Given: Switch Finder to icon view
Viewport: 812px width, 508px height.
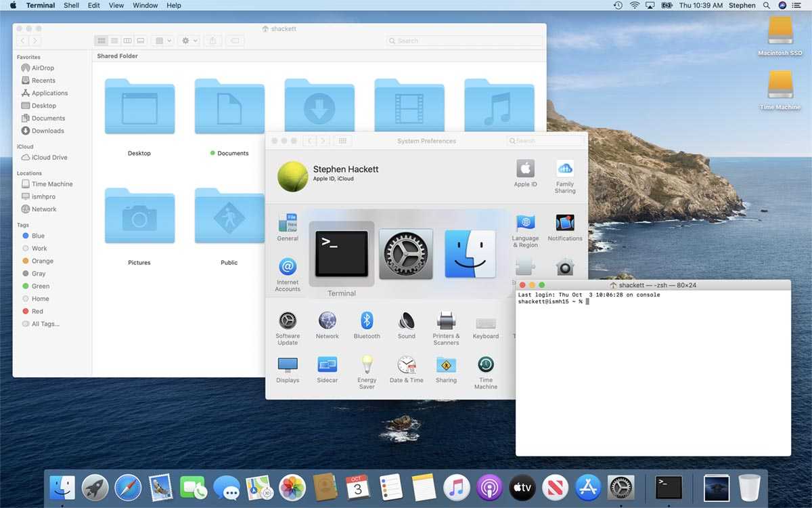Looking at the screenshot, I should [101, 41].
